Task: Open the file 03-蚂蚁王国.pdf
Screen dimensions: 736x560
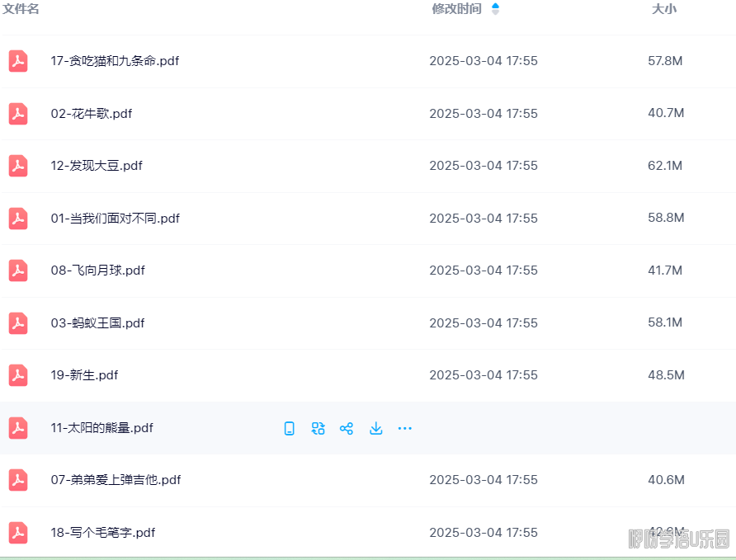Action: pos(97,323)
